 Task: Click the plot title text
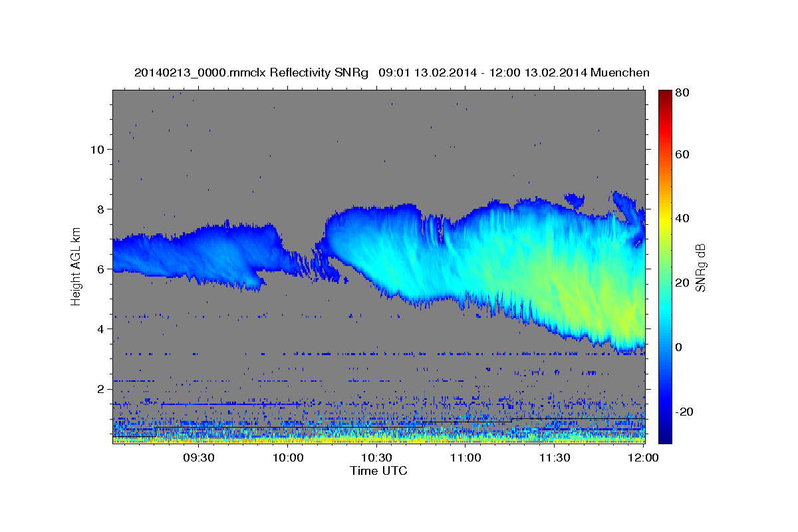(x=392, y=72)
